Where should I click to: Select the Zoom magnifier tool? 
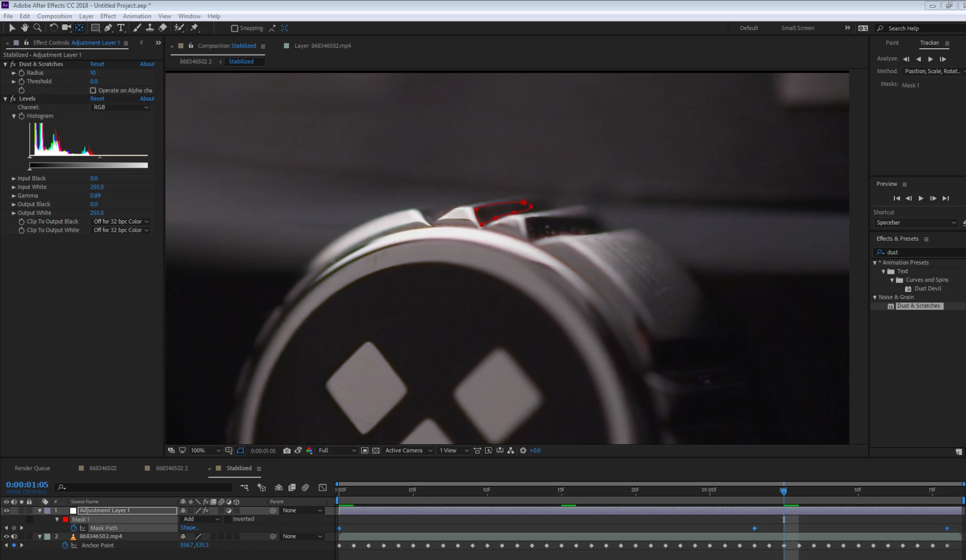pos(37,28)
